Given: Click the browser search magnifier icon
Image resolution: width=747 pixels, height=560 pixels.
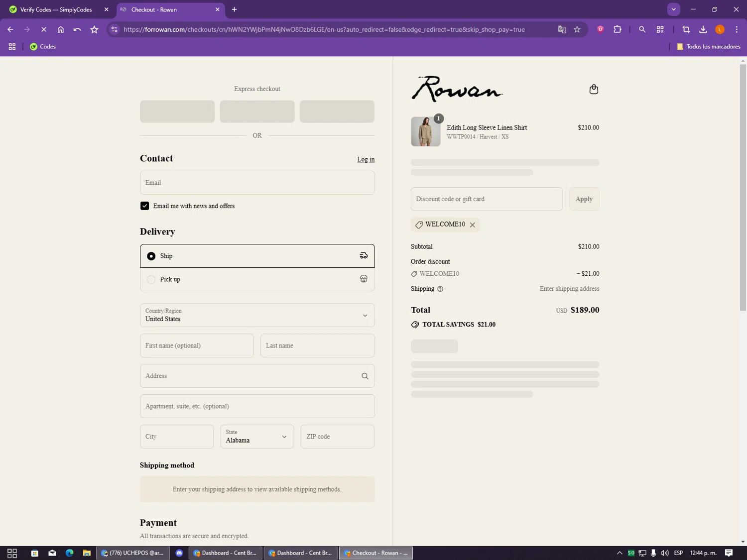Looking at the screenshot, I should (x=642, y=29).
